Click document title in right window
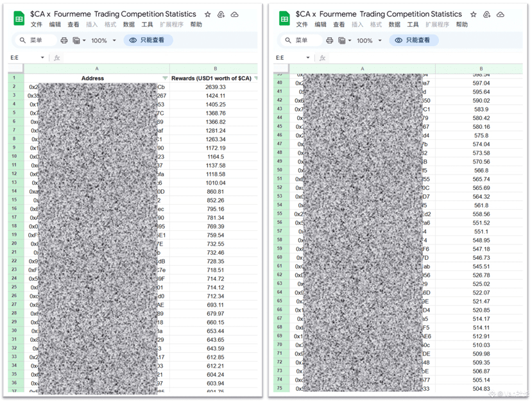 click(x=379, y=14)
